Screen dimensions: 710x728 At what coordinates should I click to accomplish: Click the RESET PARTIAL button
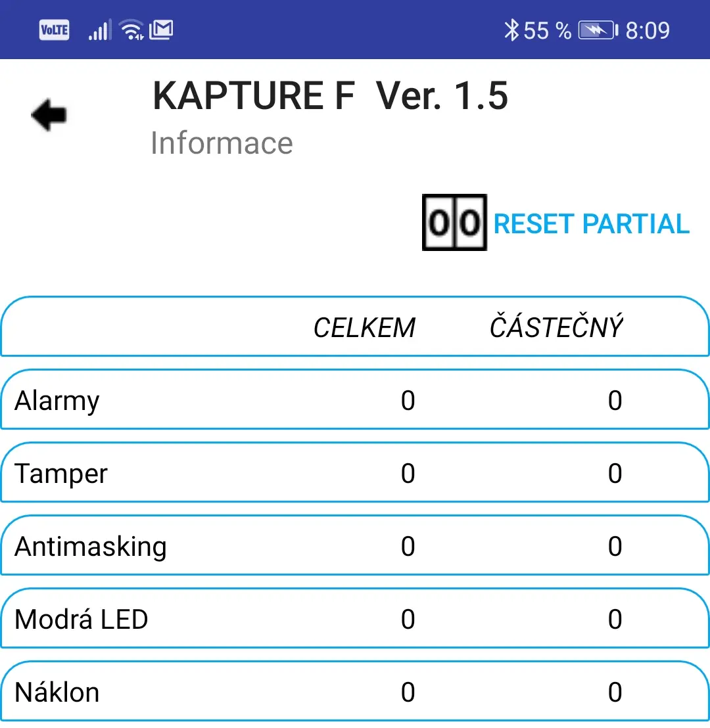(591, 224)
